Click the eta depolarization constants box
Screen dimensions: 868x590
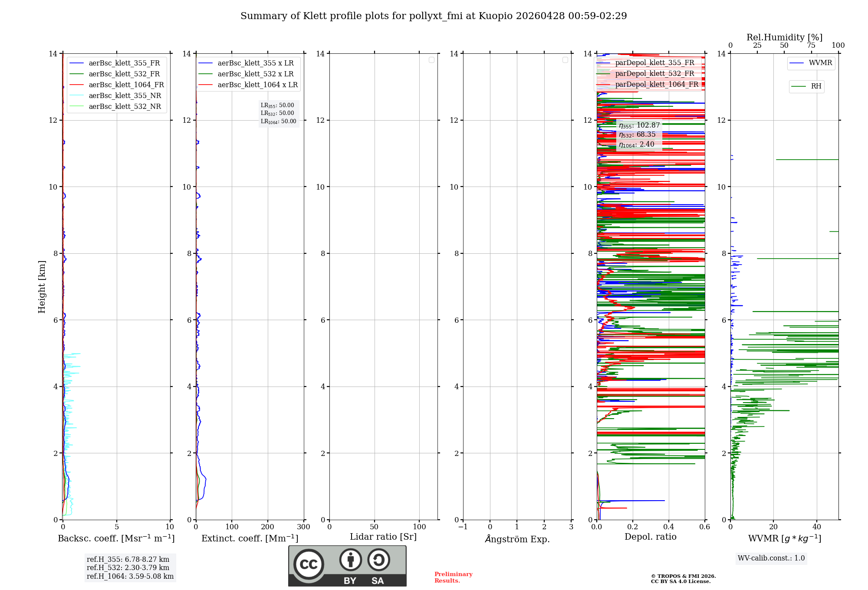click(639, 135)
